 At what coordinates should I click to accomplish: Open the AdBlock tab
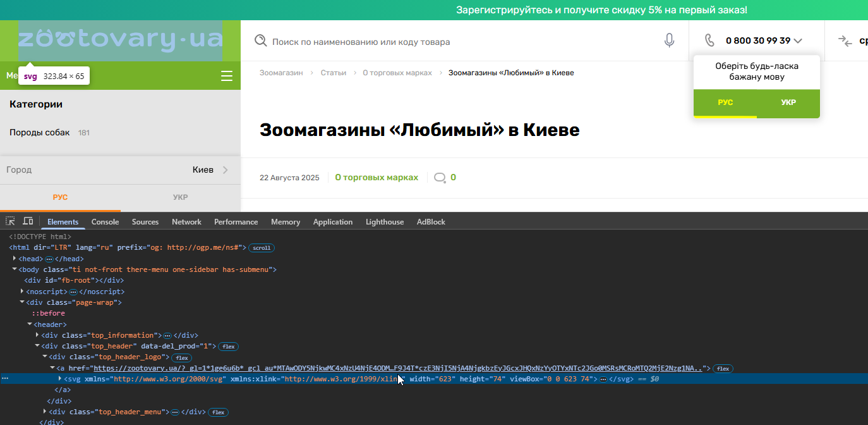pyautogui.click(x=431, y=222)
